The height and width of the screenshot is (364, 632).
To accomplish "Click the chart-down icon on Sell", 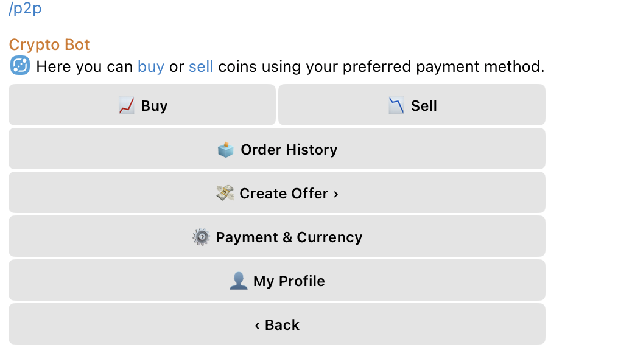I will tap(396, 106).
